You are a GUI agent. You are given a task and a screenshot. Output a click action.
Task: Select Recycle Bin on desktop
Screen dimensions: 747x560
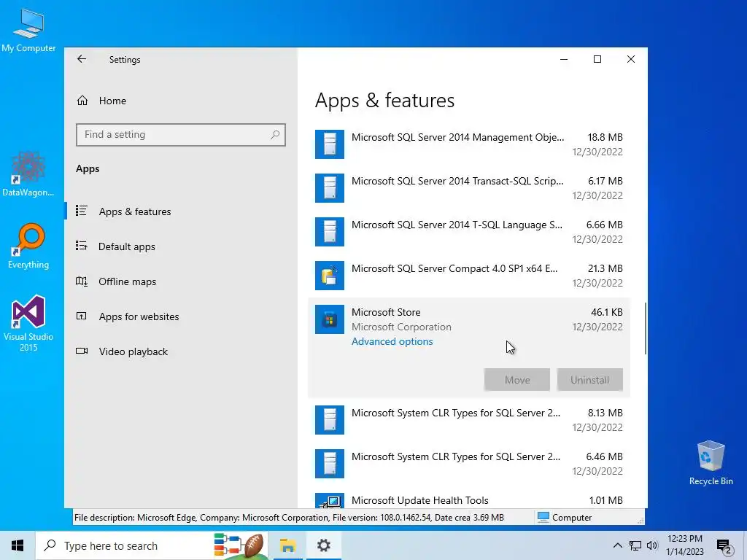tap(711, 463)
